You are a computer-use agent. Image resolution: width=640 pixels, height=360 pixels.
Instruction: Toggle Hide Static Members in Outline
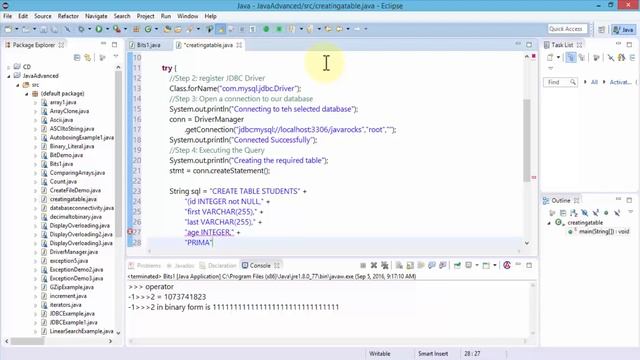(596, 213)
